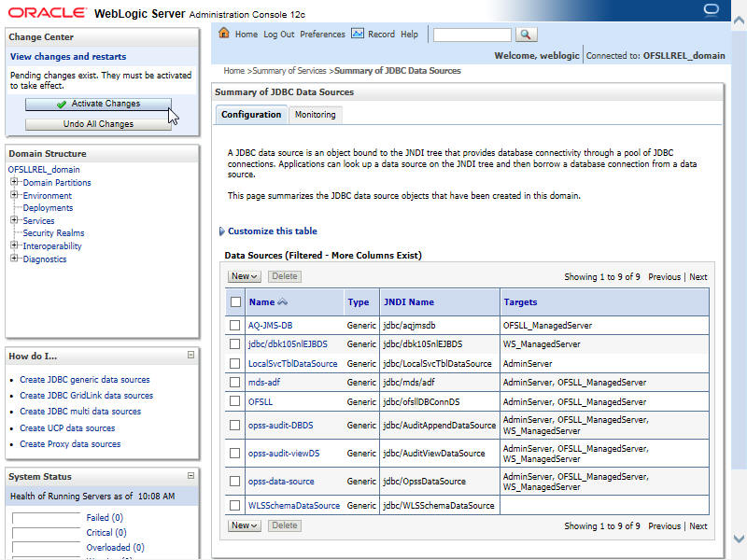Open Preferences in top menu
Screen dimensions: 747x560
click(x=322, y=35)
